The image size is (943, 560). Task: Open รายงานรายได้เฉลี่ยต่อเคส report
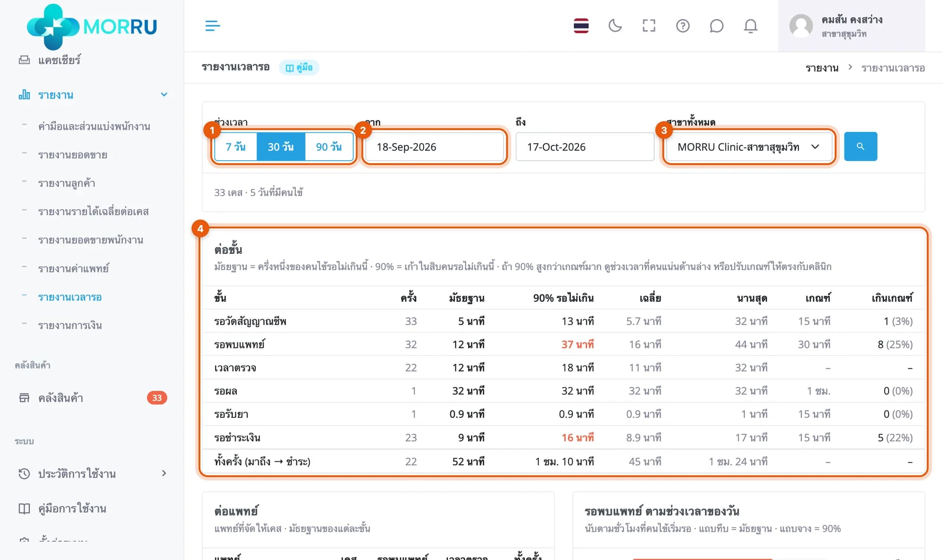(x=93, y=211)
